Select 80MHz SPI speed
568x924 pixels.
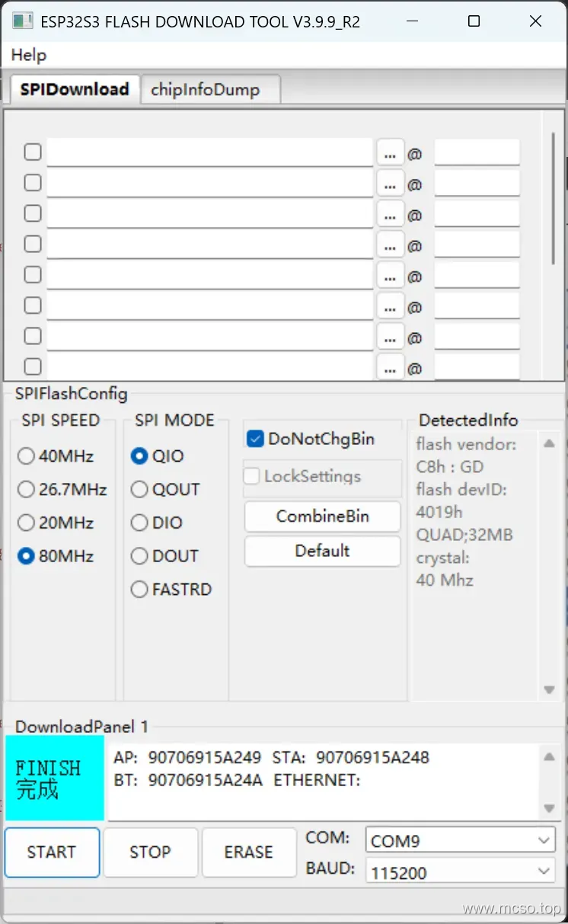[56, 556]
